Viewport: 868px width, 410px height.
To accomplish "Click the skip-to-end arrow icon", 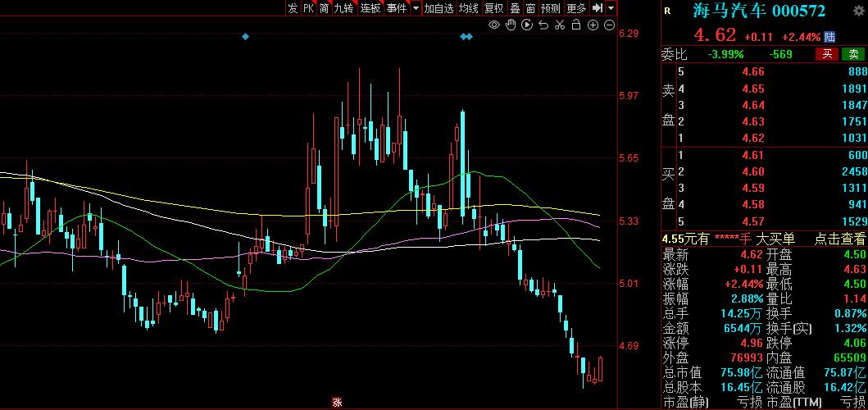I will click(x=598, y=8).
